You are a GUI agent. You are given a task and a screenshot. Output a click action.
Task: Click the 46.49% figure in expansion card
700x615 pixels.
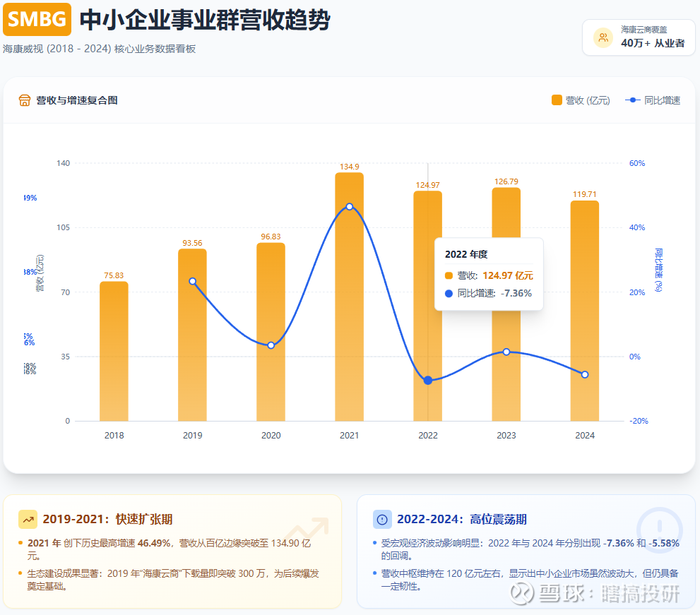click(153, 543)
